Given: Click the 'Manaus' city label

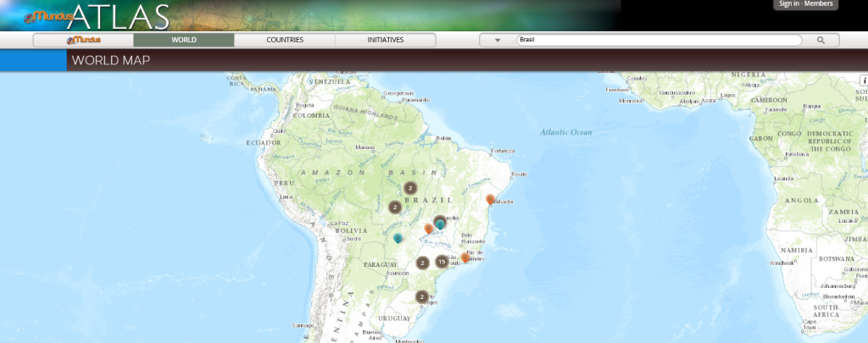Looking at the screenshot, I should (365, 147).
